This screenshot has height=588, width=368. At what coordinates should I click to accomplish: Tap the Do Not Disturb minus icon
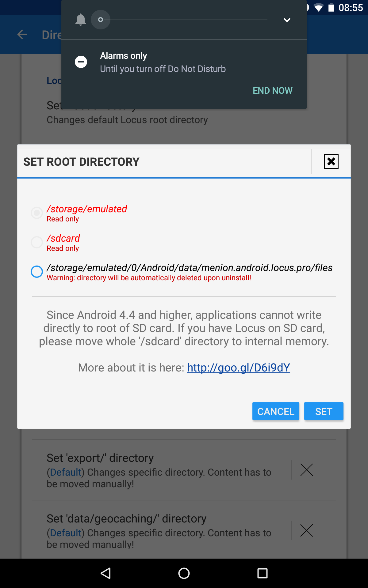click(81, 62)
